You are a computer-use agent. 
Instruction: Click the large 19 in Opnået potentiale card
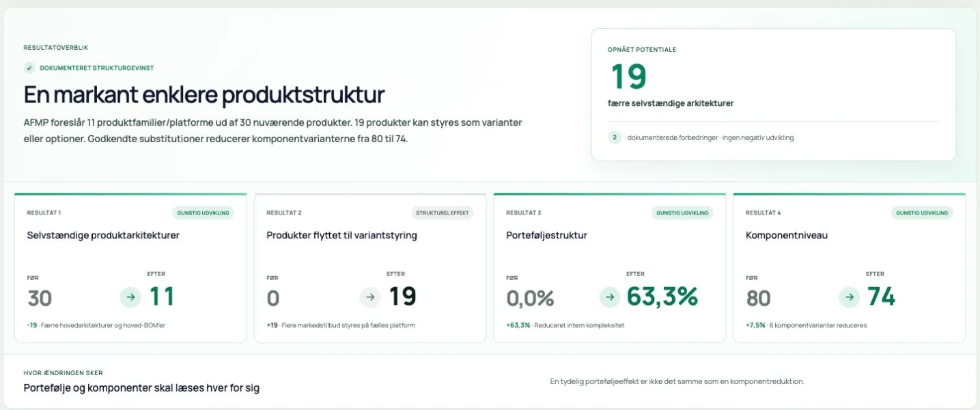click(628, 77)
